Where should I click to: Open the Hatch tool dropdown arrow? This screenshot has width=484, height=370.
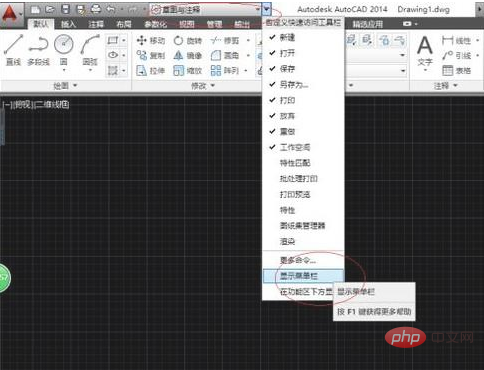(x=124, y=70)
